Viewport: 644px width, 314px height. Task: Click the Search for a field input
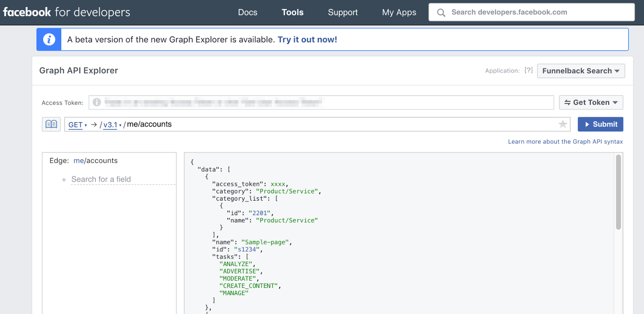point(123,179)
